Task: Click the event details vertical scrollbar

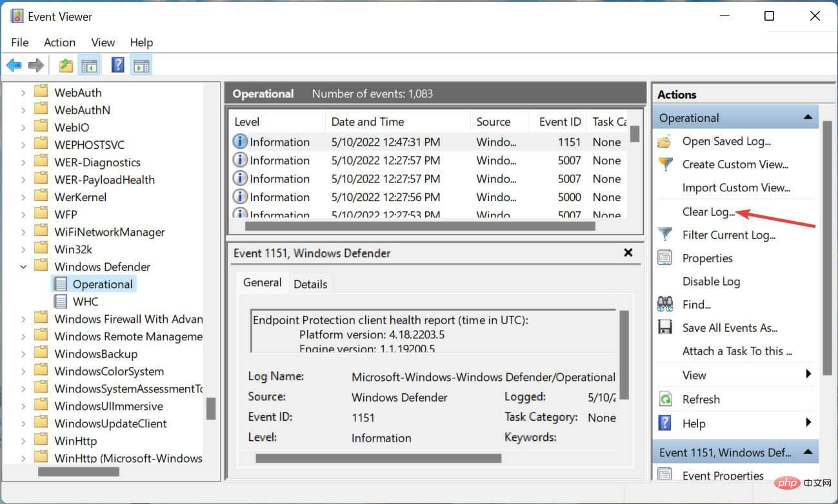Action: coord(624,354)
